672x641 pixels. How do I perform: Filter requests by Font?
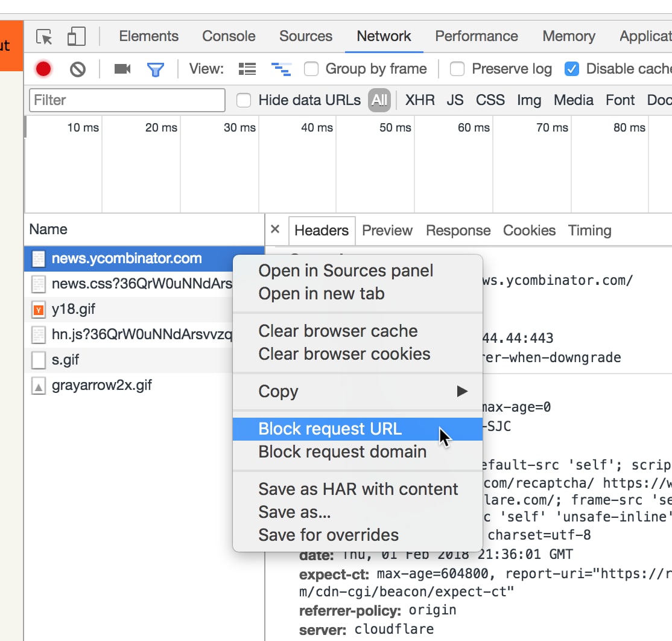pos(620,100)
